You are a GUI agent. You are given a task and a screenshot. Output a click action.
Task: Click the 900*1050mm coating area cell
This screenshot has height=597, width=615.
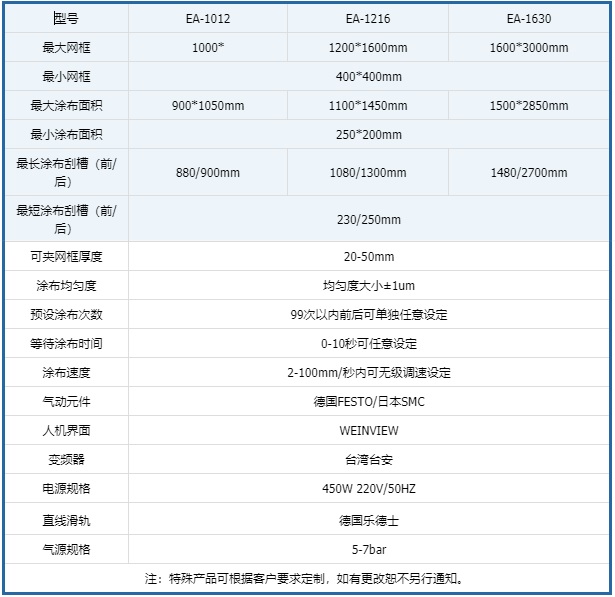point(207,106)
